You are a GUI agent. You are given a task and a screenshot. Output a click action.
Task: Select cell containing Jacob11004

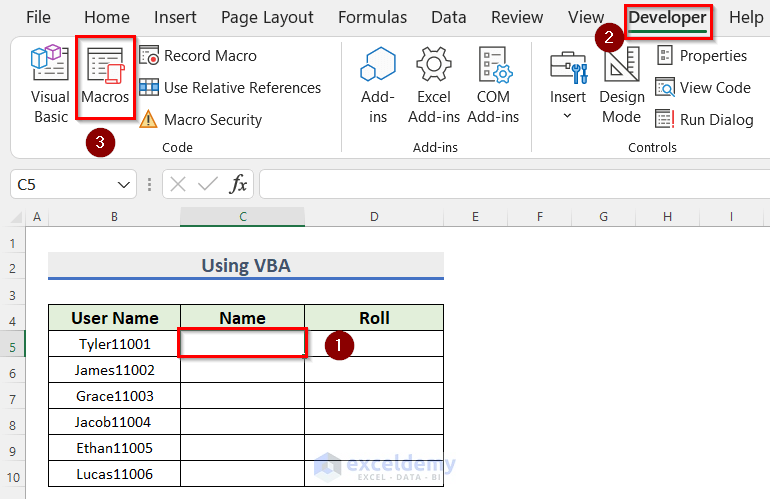click(114, 422)
